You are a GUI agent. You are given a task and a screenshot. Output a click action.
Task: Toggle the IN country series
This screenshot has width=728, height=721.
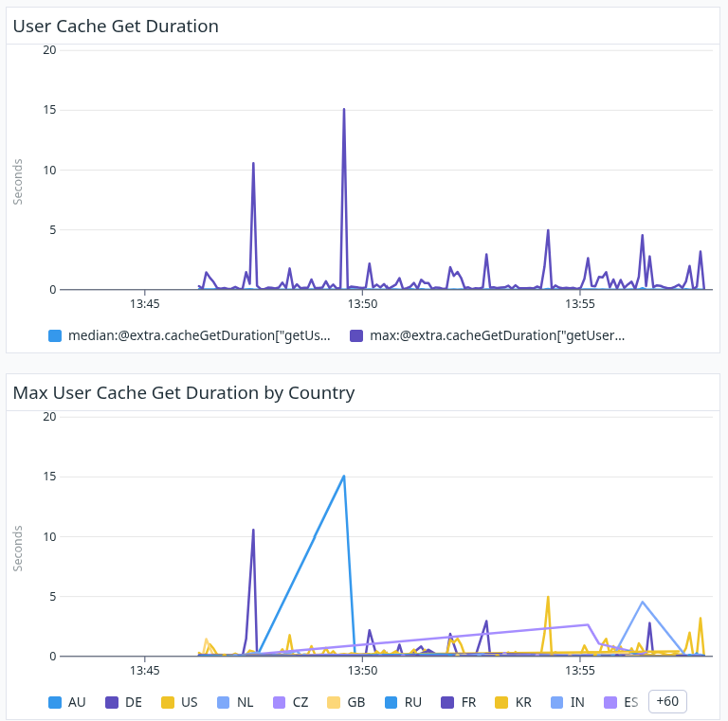[x=569, y=702]
